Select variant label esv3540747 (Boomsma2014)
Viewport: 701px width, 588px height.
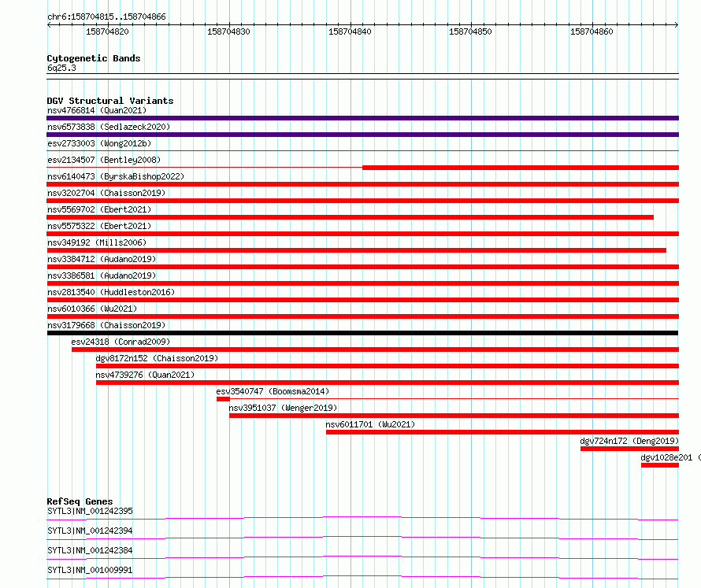pyautogui.click(x=273, y=391)
